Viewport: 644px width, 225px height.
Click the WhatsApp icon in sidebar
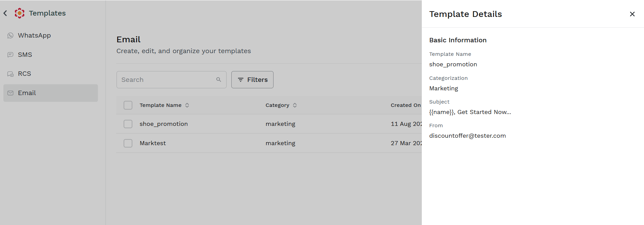pyautogui.click(x=10, y=36)
